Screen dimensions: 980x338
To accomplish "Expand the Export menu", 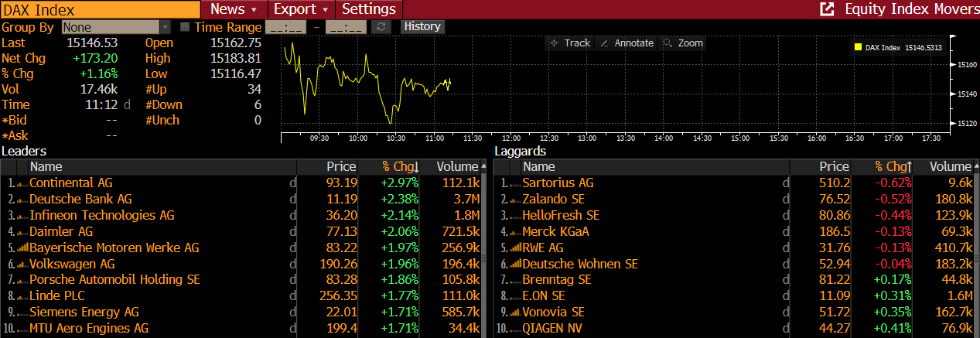I will click(301, 9).
